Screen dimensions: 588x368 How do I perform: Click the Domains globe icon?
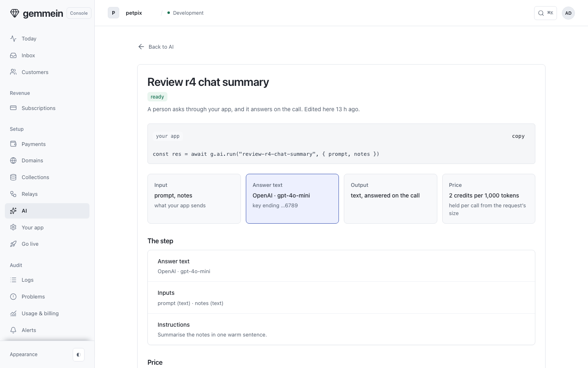click(13, 160)
